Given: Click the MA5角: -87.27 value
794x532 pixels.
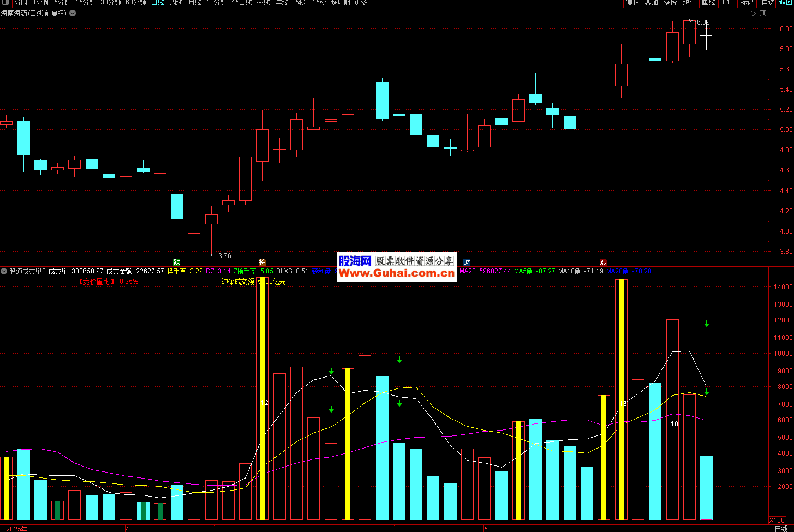Looking at the screenshot, I should (x=534, y=271).
